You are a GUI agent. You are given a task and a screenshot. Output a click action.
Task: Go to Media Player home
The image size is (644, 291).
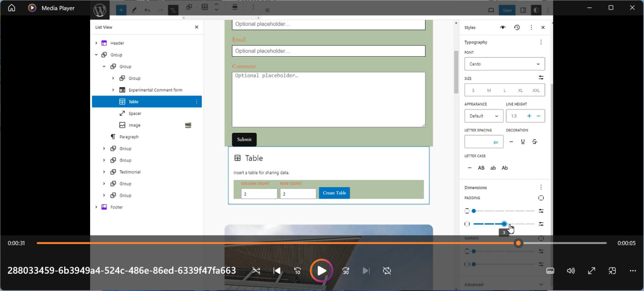12,8
